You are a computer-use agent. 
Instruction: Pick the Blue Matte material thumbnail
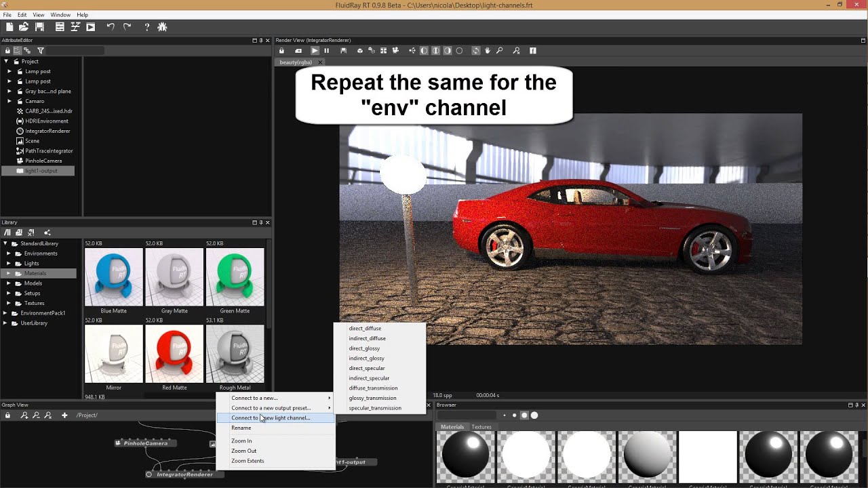click(x=113, y=277)
